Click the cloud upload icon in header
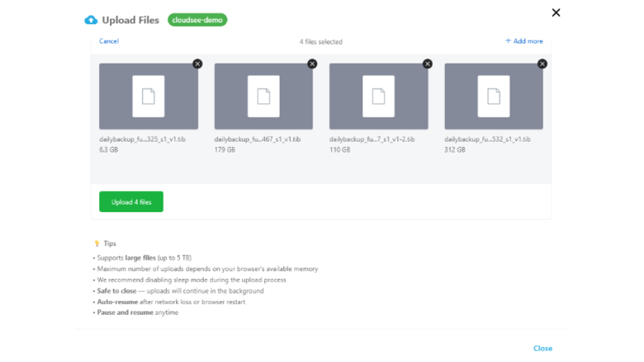 point(91,20)
